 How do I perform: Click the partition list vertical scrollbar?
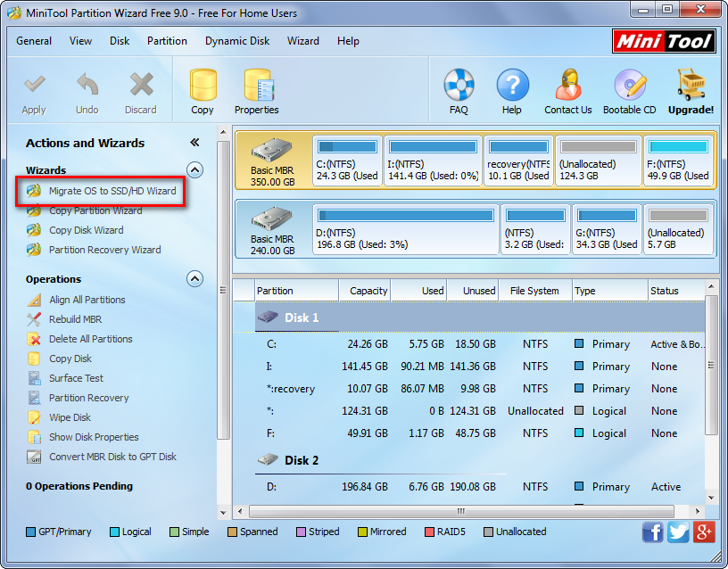pos(711,366)
